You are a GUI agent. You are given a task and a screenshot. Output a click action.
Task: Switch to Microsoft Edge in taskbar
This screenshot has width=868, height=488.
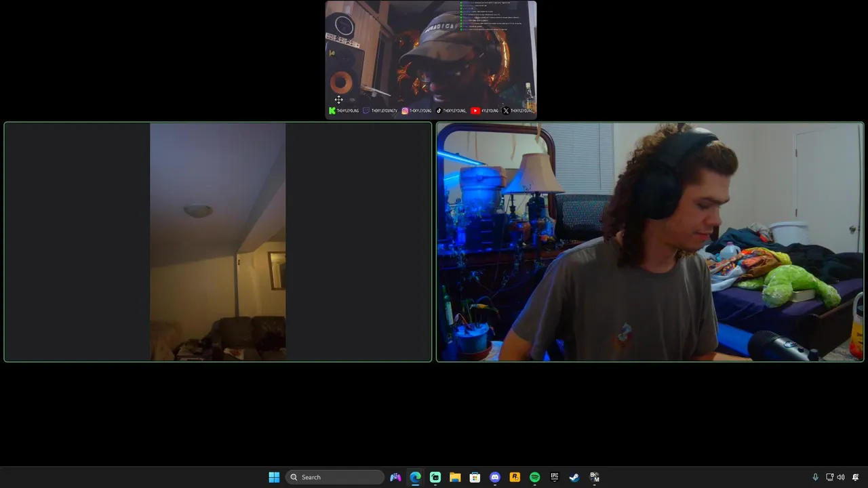(415, 477)
